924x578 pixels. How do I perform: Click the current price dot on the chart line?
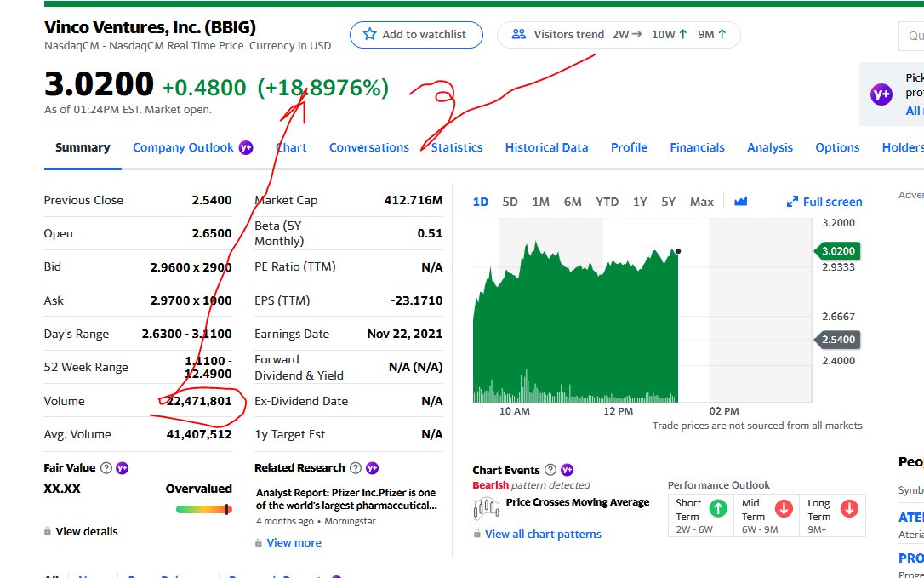click(x=678, y=251)
